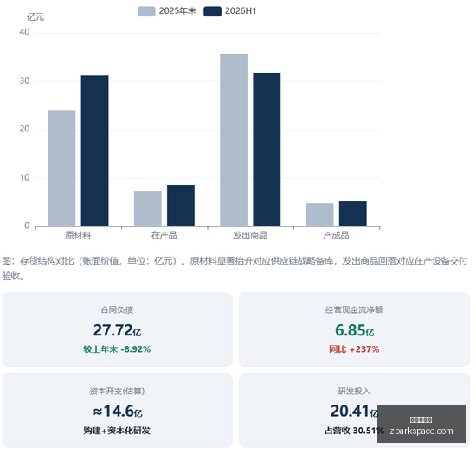The image size is (476, 453).
Task: Click the 2026H1 bar for 产成品
Action: click(353, 214)
